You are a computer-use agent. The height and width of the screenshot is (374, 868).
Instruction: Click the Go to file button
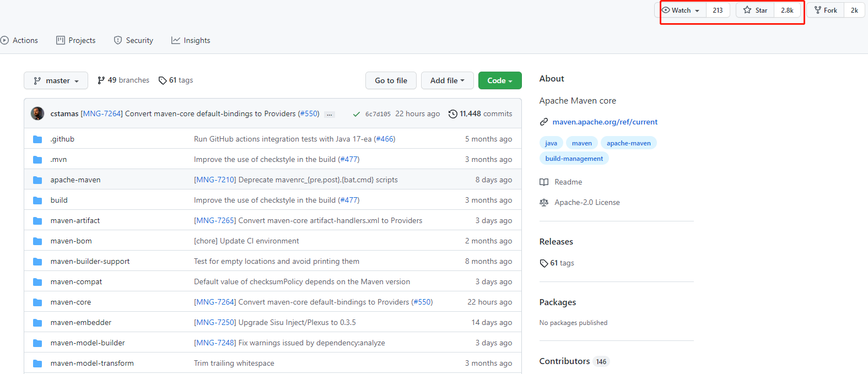pos(391,80)
